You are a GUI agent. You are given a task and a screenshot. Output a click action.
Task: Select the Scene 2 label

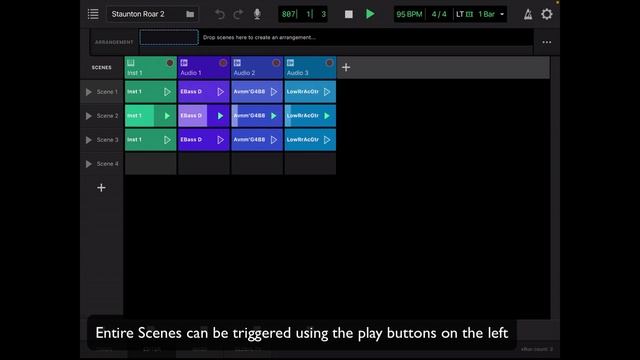point(107,116)
